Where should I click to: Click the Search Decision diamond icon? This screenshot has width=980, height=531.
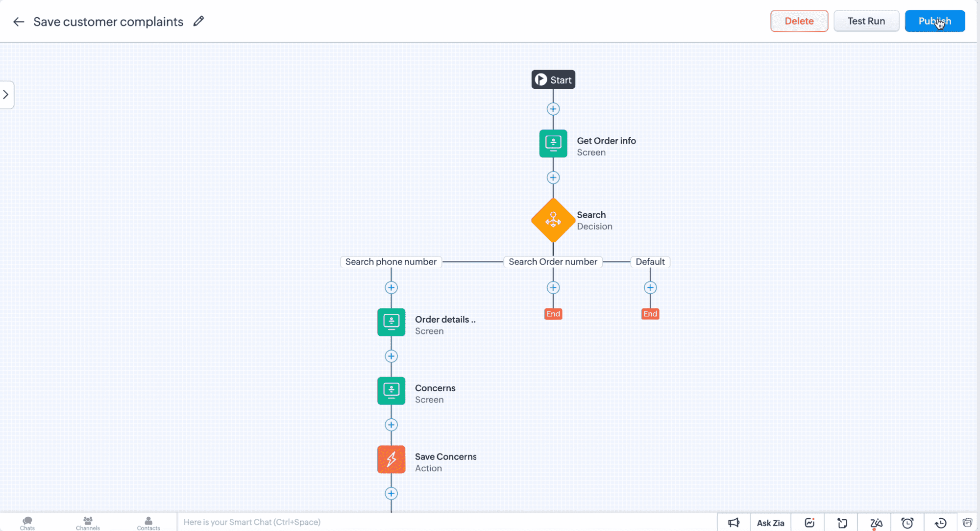pyautogui.click(x=553, y=220)
